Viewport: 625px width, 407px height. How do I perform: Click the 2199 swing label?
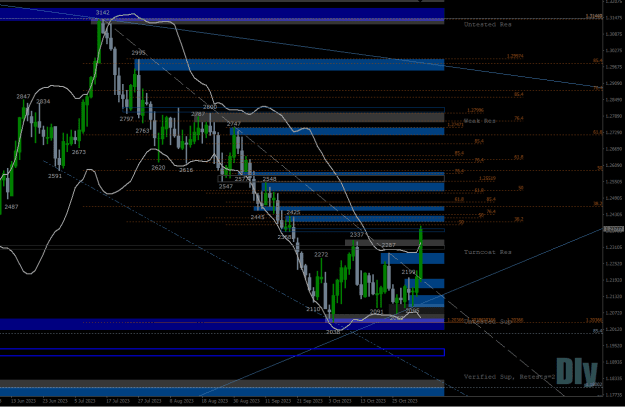(x=408, y=272)
